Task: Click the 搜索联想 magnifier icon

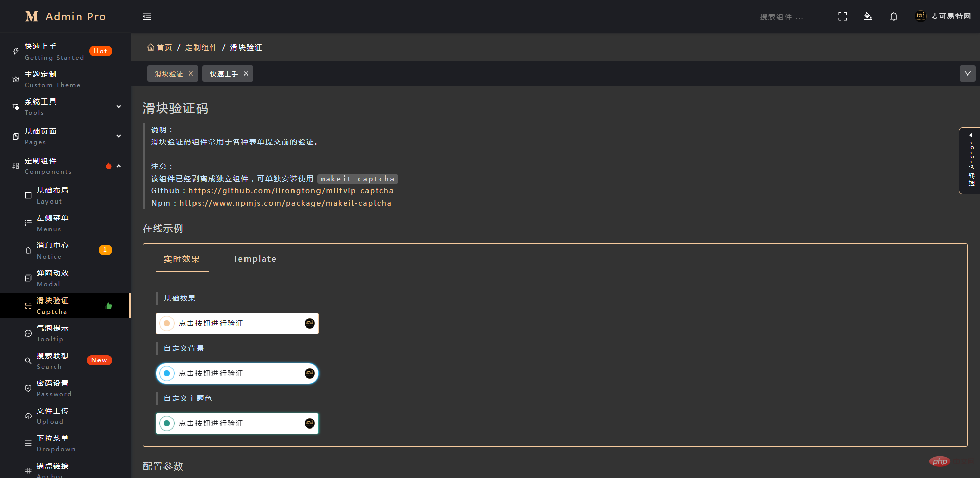Action: click(x=28, y=361)
